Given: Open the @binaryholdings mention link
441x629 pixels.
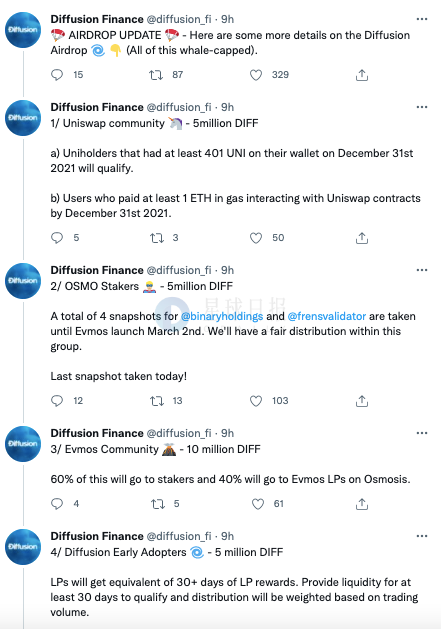Looking at the screenshot, I should [222, 316].
